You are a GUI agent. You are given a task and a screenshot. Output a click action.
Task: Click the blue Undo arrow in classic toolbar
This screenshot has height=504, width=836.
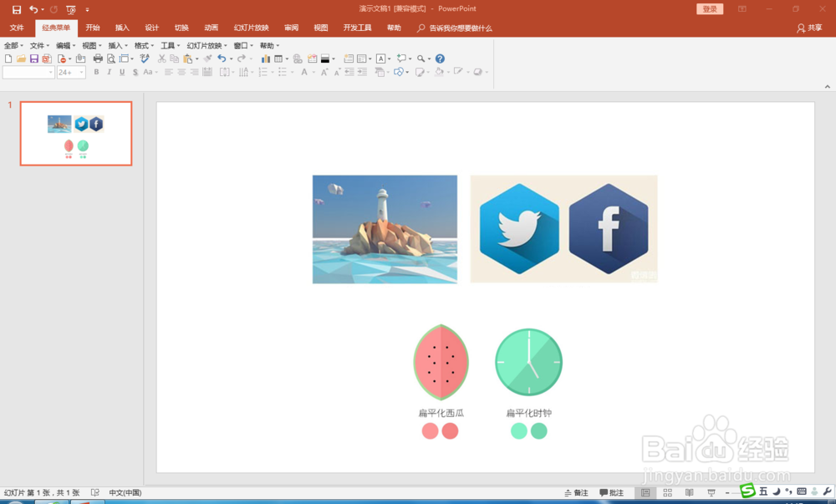[x=222, y=59]
